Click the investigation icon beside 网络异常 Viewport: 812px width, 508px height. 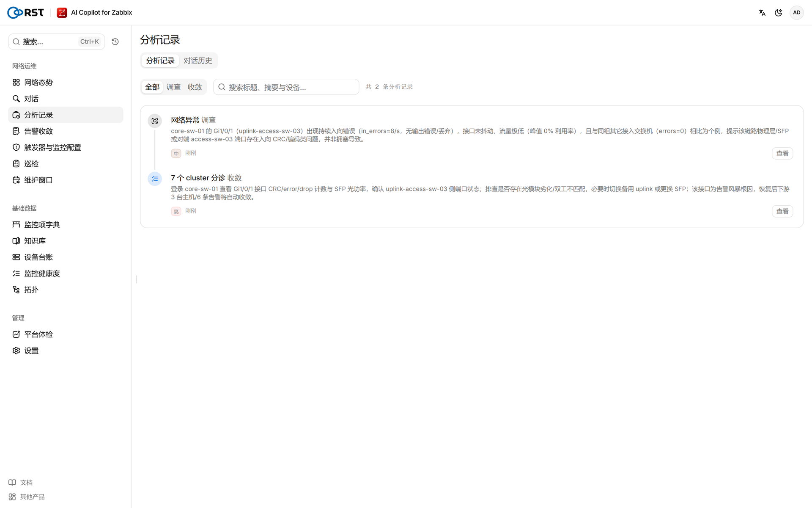pyautogui.click(x=155, y=121)
